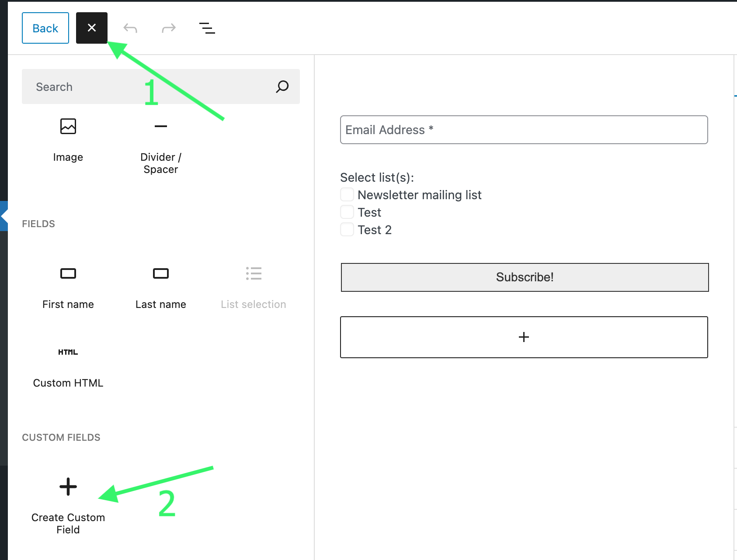Insert a Custom HTML block
The width and height of the screenshot is (737, 560).
click(x=68, y=367)
